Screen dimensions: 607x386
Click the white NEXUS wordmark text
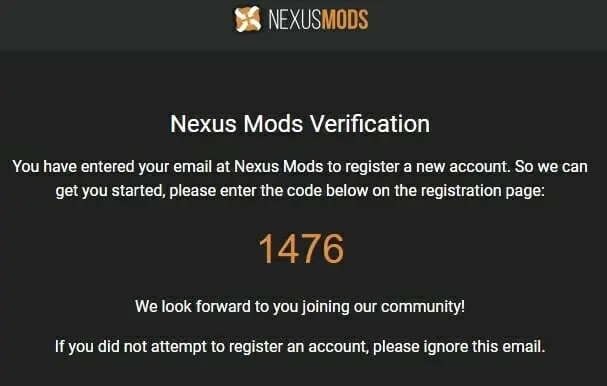[294, 19]
